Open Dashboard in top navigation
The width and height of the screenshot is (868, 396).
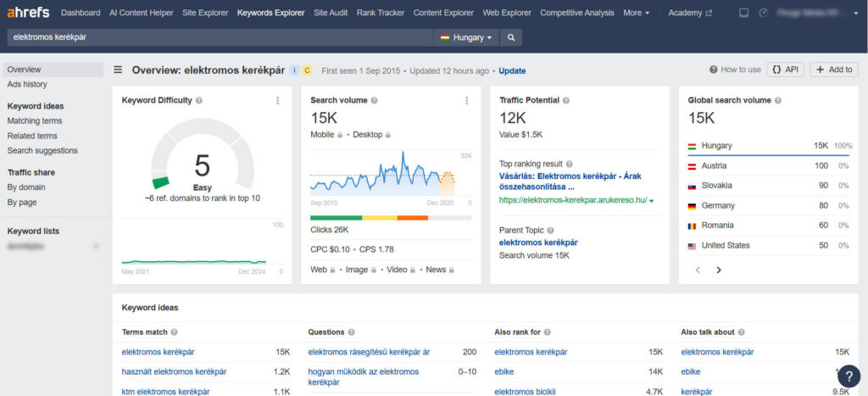click(x=81, y=13)
